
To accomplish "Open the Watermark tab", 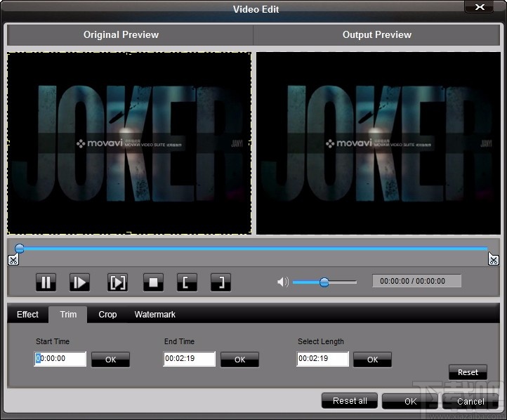I will coord(155,314).
